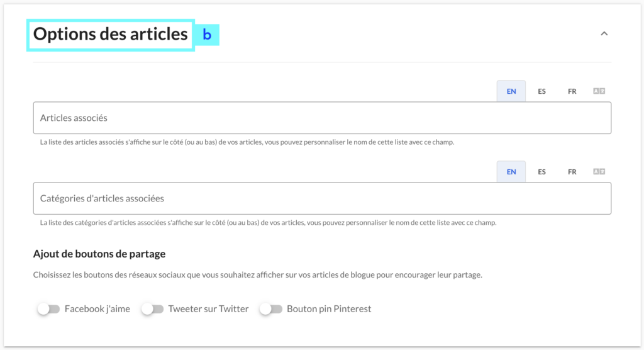Choose FR language for Catégories d'articles associées
Viewport: 644px width, 350px height.
(x=572, y=172)
